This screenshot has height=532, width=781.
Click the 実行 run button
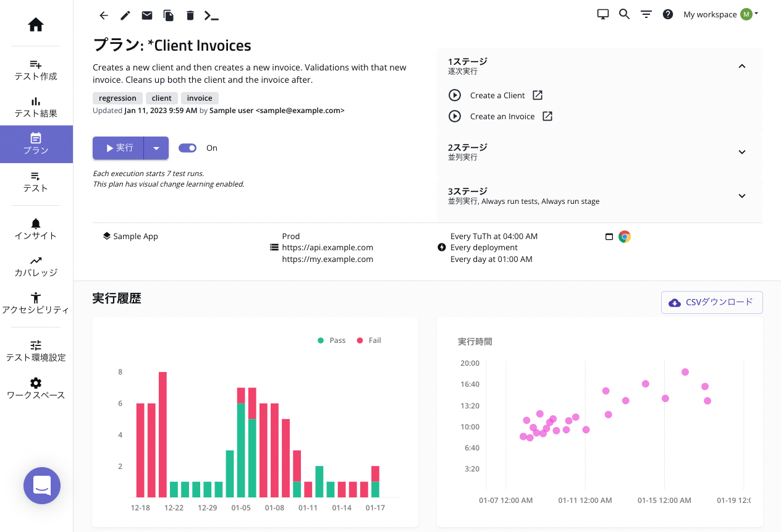point(119,148)
